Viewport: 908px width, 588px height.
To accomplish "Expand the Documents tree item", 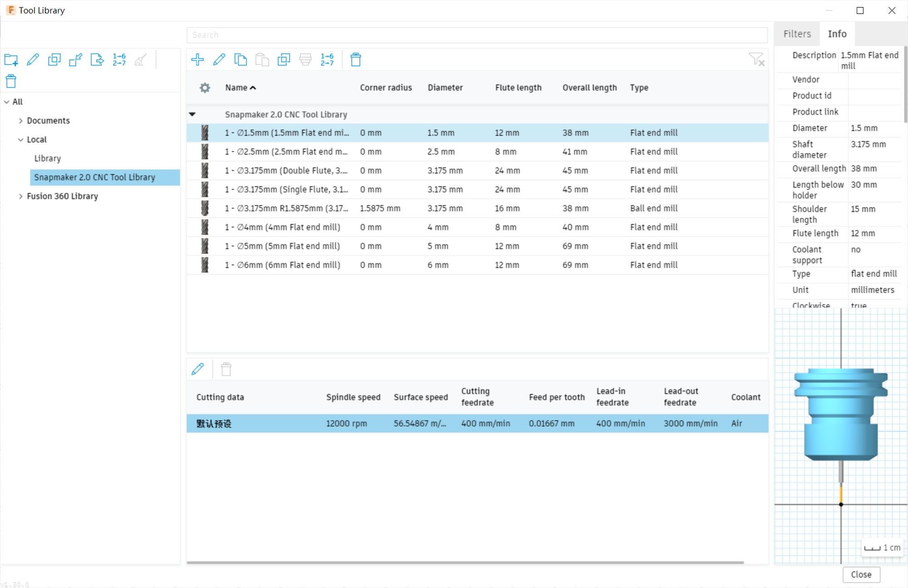I will point(21,121).
